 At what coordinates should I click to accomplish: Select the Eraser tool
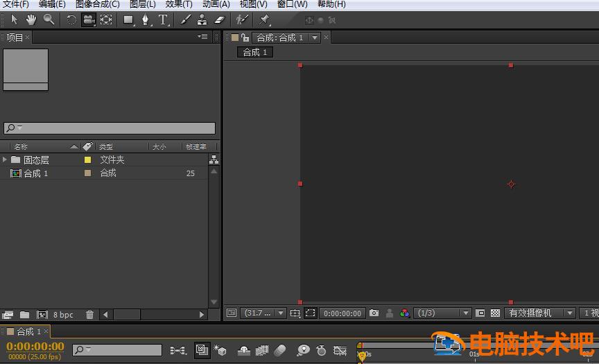click(x=220, y=19)
